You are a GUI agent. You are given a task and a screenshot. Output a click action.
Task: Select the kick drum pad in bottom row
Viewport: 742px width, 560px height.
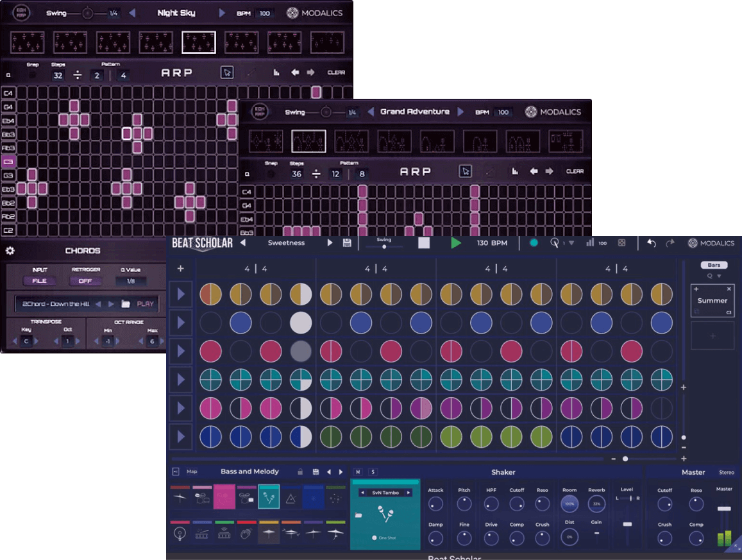[180, 533]
